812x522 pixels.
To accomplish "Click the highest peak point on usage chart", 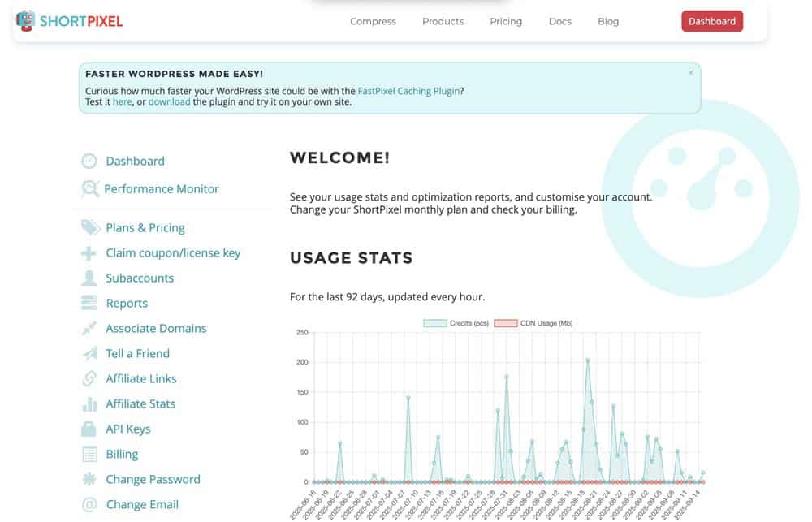I will (x=587, y=360).
